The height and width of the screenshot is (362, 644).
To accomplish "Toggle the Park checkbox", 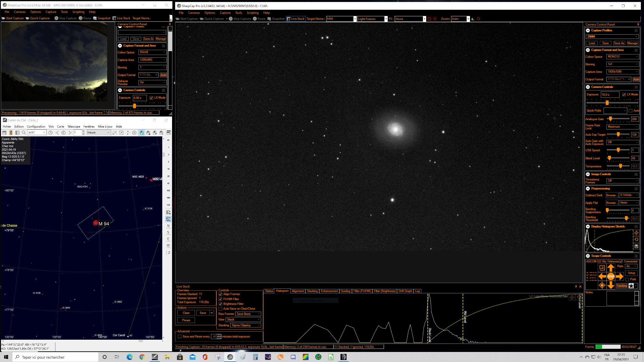I will (x=627, y=279).
